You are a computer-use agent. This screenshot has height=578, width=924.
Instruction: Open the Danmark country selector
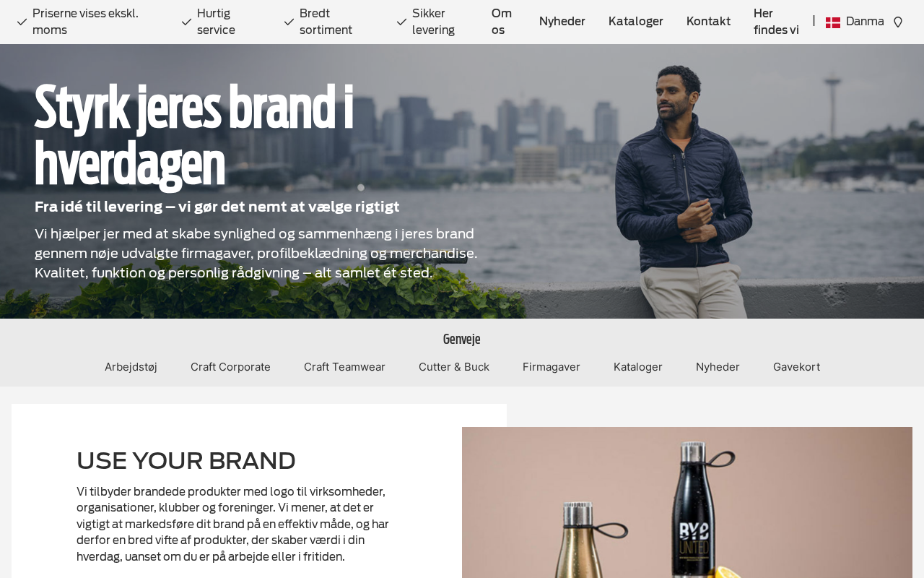[855, 22]
